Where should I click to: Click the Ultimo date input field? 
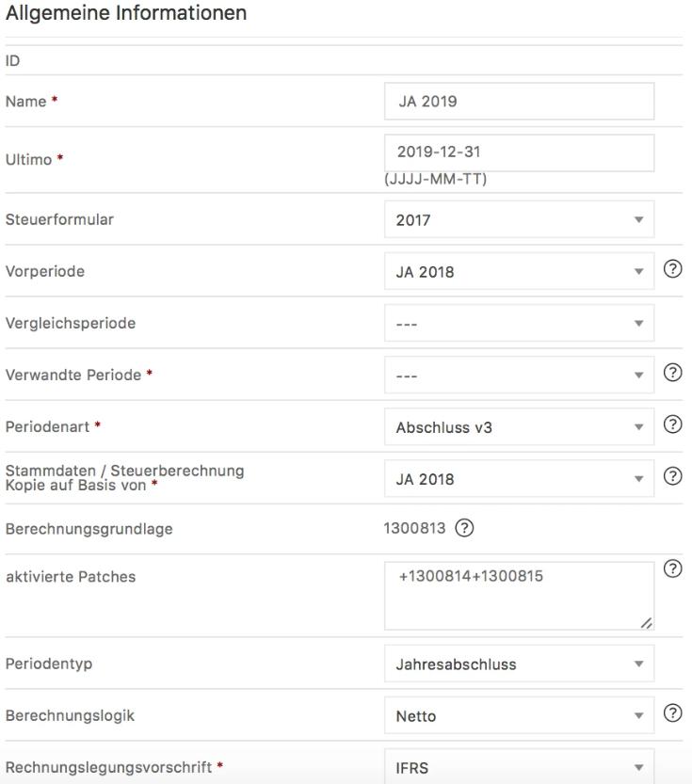[x=519, y=152]
